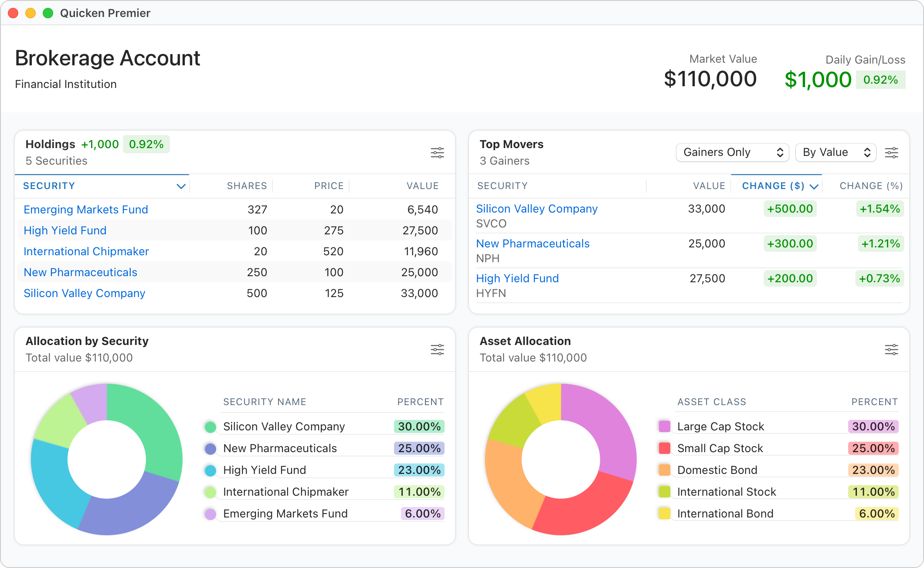924x568 pixels.
Task: Sort Top Movers by CHANGE (%) header
Action: [x=871, y=186]
